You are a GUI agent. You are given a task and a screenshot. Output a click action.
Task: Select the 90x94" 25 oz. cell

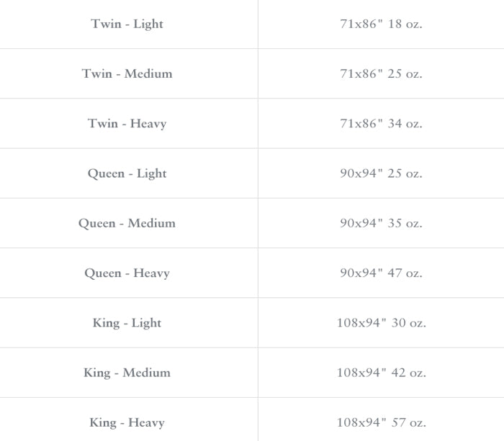[x=381, y=173]
